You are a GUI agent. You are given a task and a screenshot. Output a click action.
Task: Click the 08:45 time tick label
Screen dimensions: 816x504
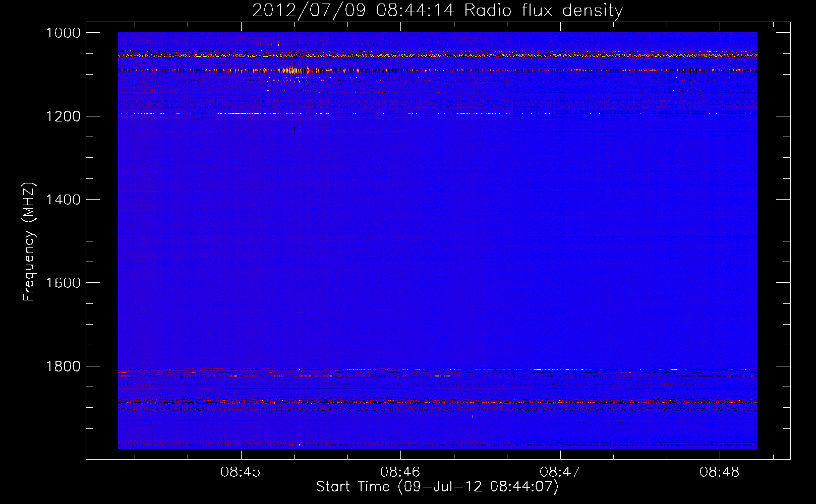(x=241, y=472)
